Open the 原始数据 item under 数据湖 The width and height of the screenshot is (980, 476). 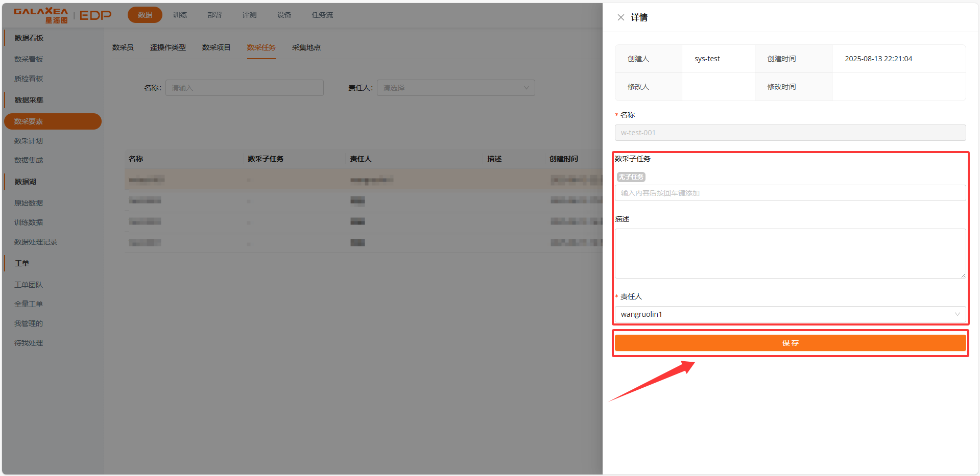29,203
